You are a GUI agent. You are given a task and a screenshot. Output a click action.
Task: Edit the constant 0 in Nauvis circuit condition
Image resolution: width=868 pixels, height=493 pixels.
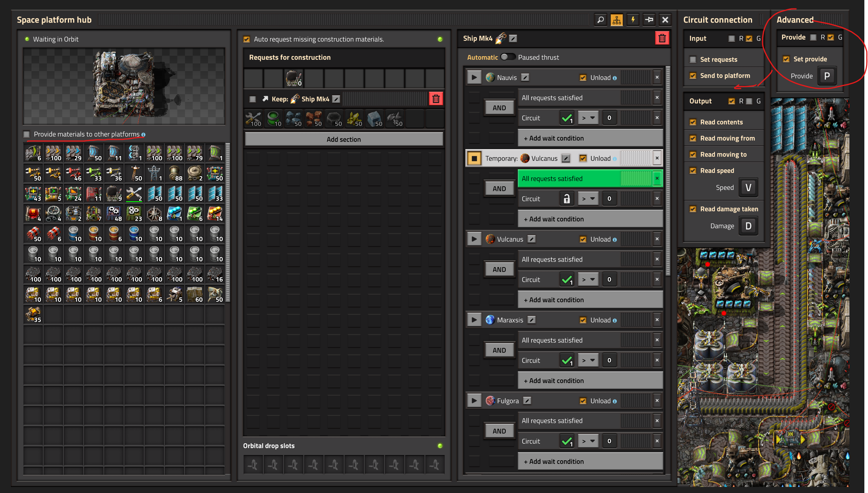609,118
